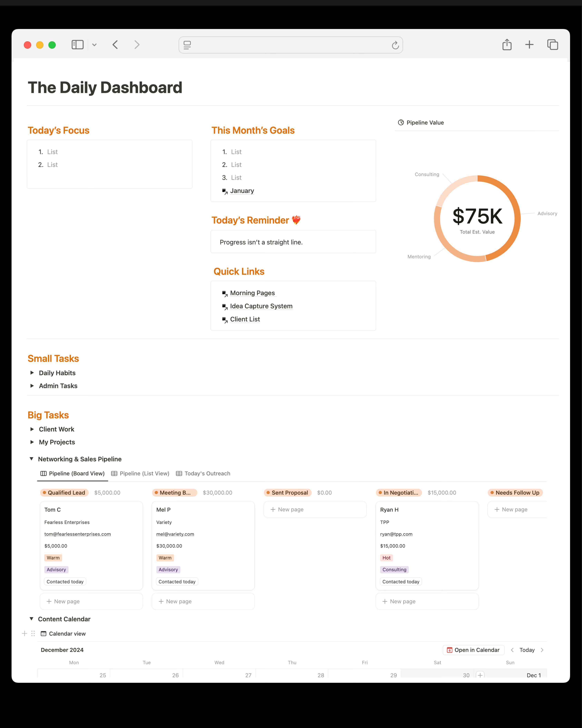Go to next month with right chevron
Image resolution: width=582 pixels, height=728 pixels.
(x=542, y=650)
